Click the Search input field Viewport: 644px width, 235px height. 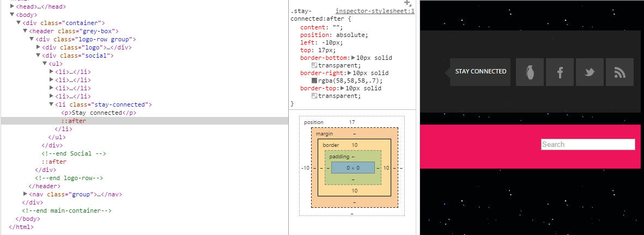(588, 145)
